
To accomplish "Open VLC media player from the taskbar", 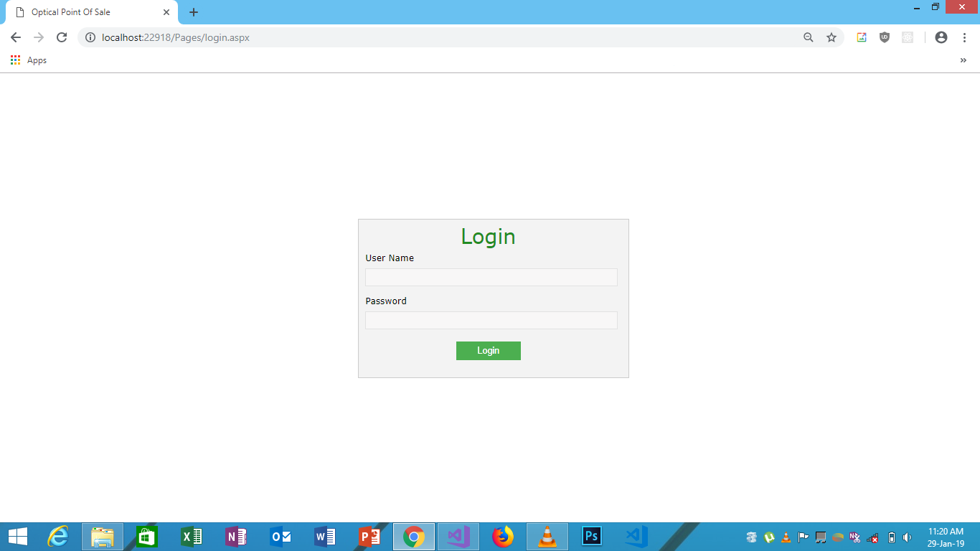I will (547, 536).
